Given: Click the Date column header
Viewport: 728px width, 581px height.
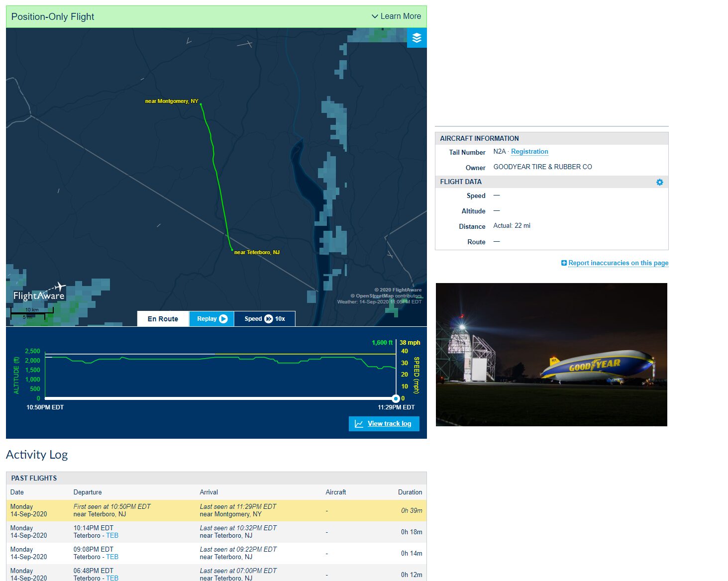Looking at the screenshot, I should [x=17, y=492].
